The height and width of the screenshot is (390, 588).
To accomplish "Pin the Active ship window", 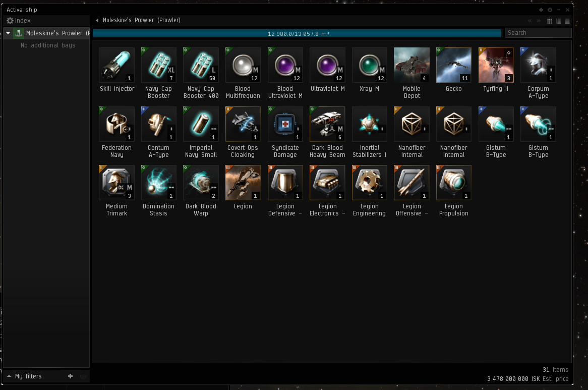I will click(x=541, y=10).
